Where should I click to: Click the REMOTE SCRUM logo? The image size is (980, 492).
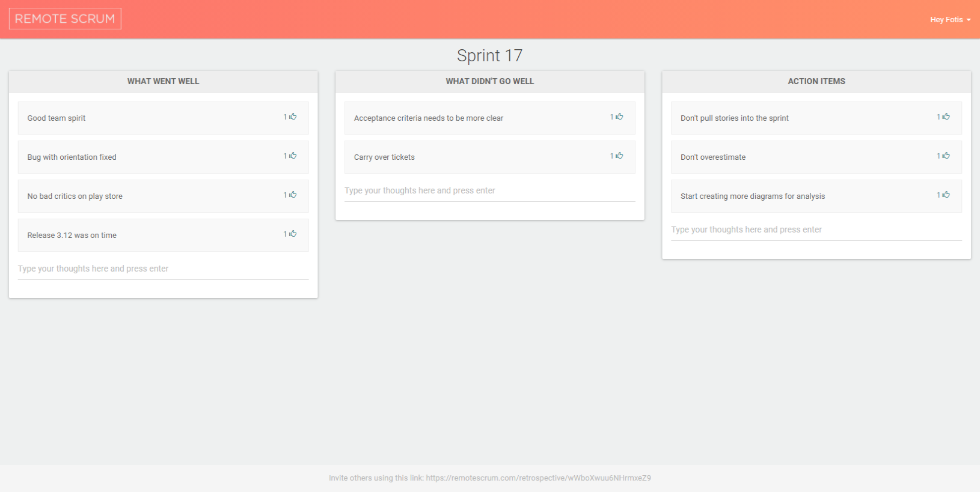pyautogui.click(x=65, y=19)
